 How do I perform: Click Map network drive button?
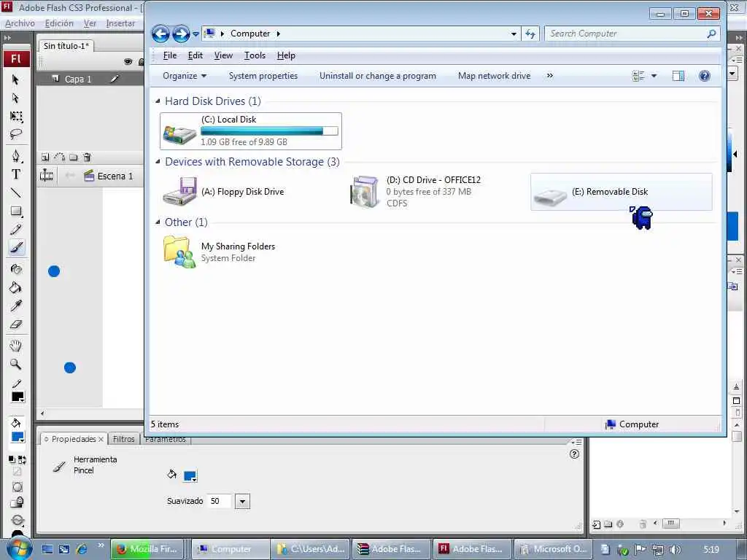click(x=494, y=76)
